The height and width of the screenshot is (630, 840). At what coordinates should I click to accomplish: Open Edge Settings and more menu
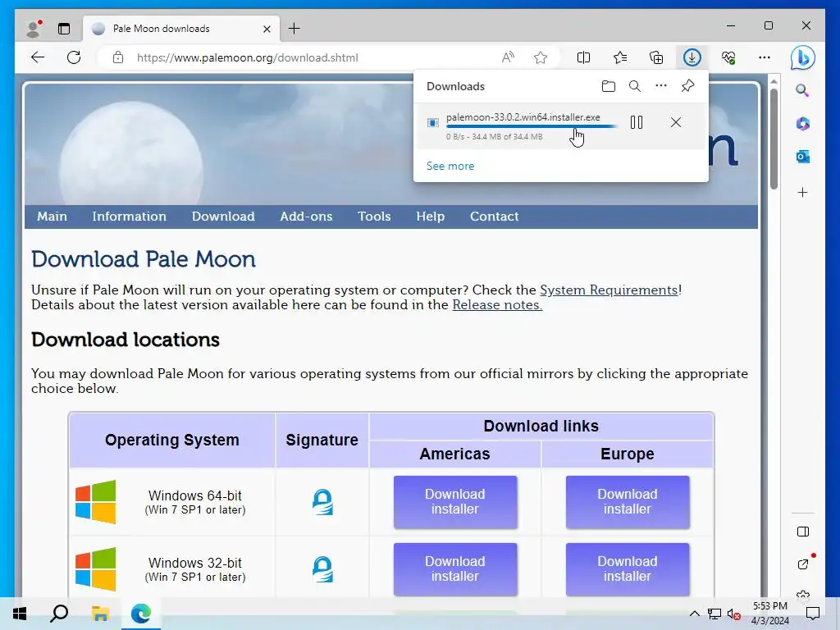pyautogui.click(x=765, y=57)
